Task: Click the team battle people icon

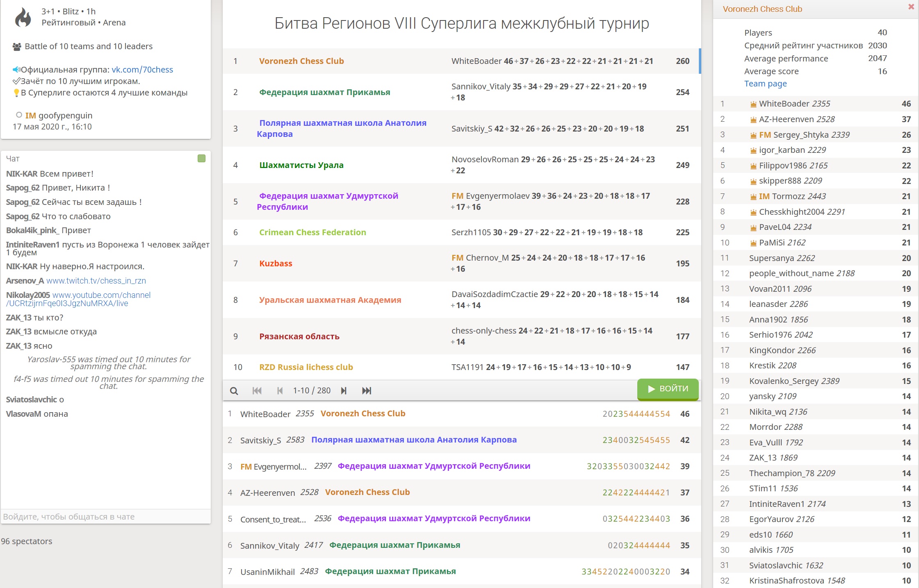Action: coord(17,47)
